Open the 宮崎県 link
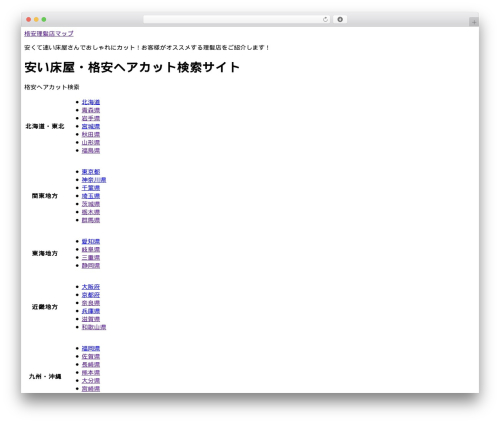 point(91,389)
